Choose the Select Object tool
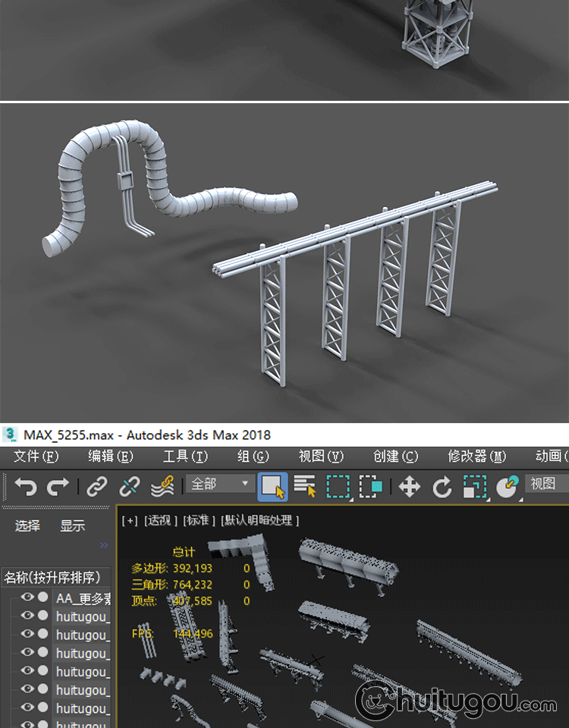Image resolution: width=569 pixels, height=728 pixels. (272, 487)
